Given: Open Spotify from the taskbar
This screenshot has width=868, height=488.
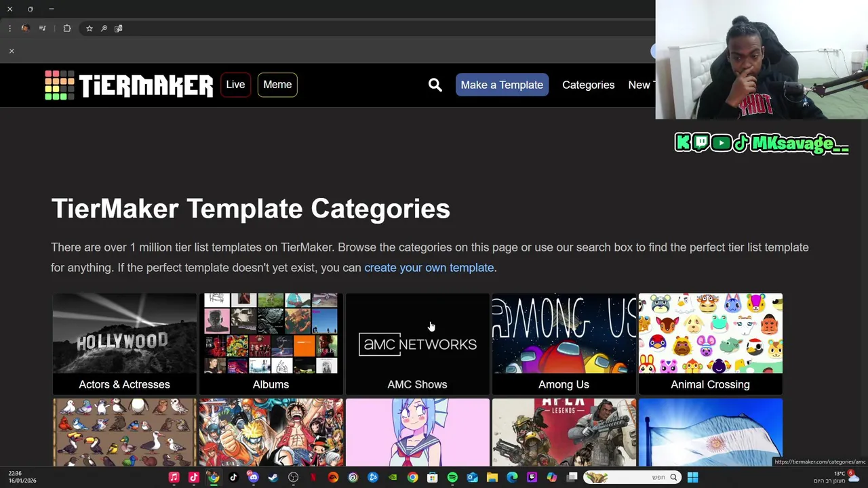Looking at the screenshot, I should [452, 477].
